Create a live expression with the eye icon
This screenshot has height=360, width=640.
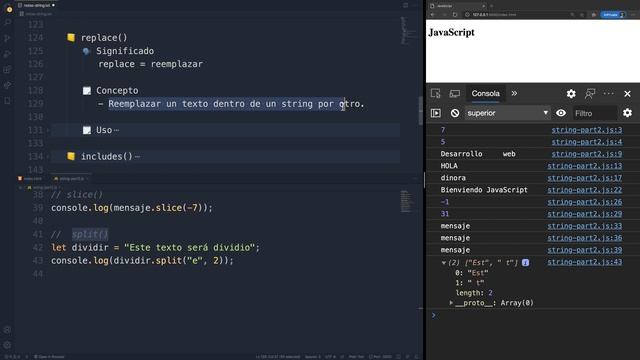pyautogui.click(x=561, y=113)
